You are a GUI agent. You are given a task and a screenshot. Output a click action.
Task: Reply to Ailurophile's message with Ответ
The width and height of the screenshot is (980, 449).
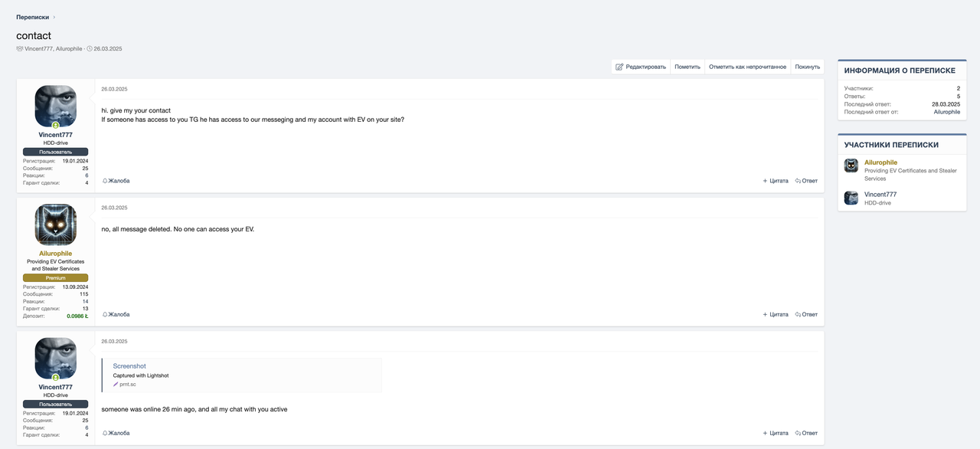pos(806,314)
